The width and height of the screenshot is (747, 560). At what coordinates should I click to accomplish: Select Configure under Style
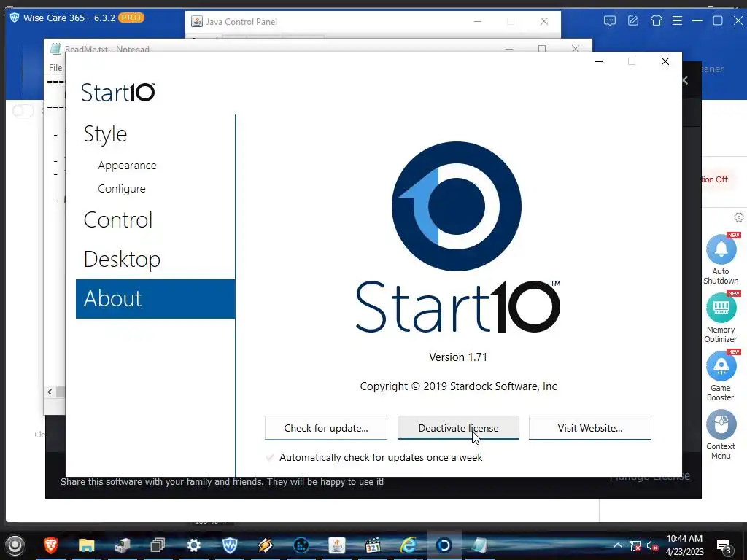pos(122,189)
